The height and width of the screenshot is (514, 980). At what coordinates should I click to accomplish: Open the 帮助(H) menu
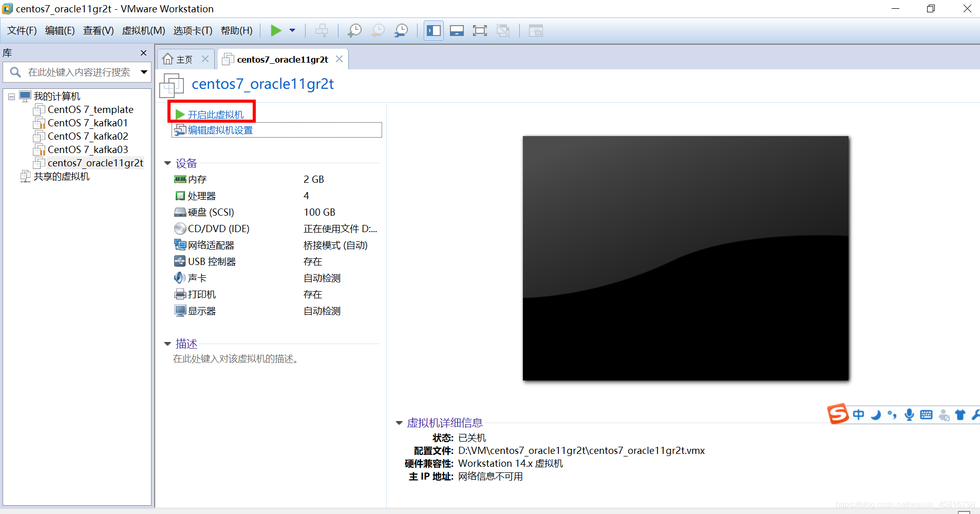coord(237,31)
